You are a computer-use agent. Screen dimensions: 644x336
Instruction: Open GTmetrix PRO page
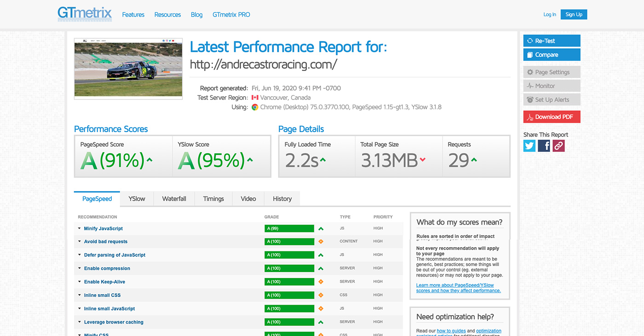click(231, 15)
